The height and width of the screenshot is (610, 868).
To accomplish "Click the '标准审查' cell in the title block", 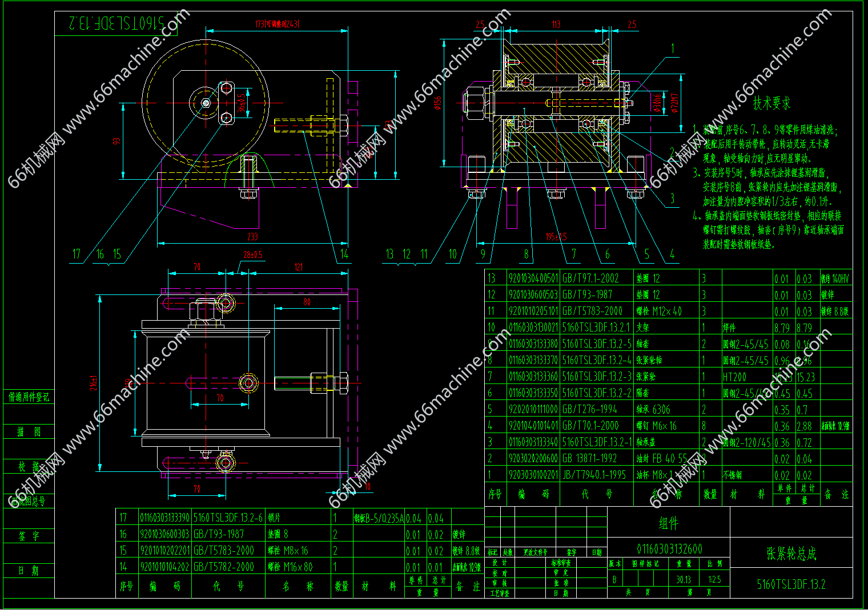I will click(561, 563).
